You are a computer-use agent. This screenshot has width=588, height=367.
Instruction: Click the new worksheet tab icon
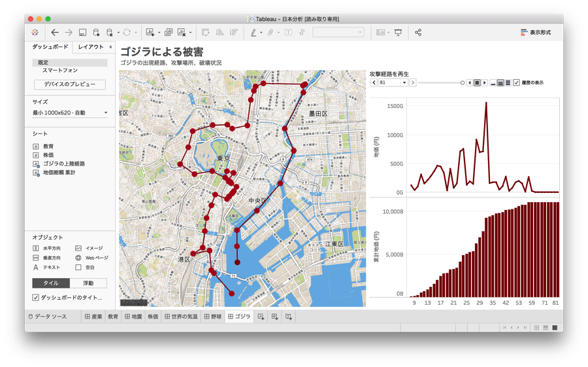coord(261,317)
